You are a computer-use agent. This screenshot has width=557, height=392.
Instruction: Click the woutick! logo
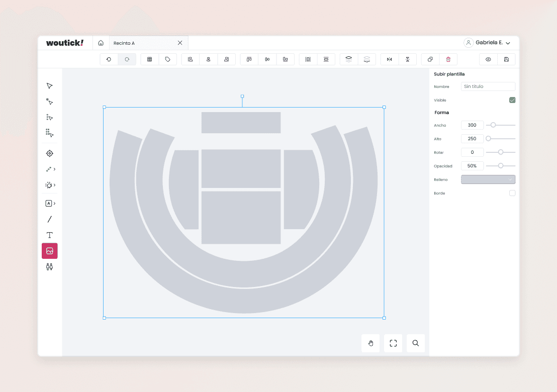click(65, 43)
